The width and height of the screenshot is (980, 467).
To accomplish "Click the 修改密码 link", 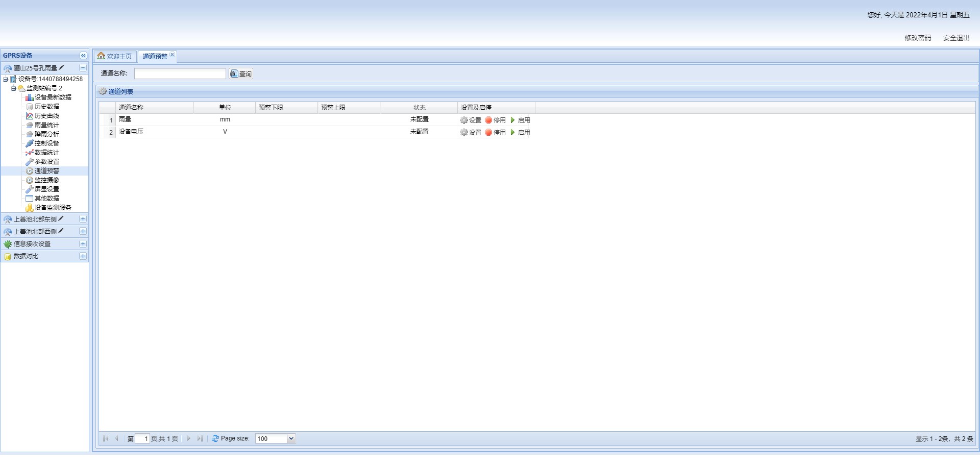I will click(x=918, y=38).
